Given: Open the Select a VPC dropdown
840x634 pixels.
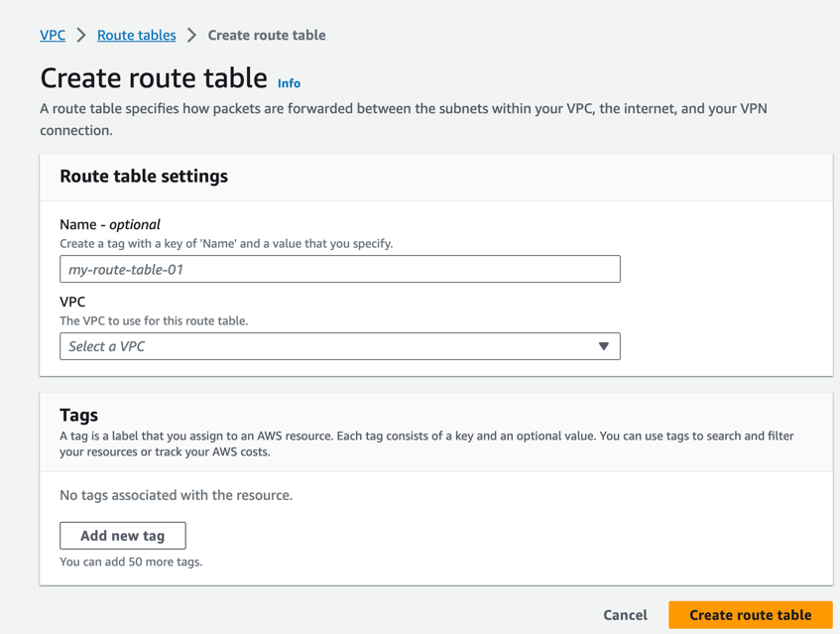Looking at the screenshot, I should (x=339, y=346).
